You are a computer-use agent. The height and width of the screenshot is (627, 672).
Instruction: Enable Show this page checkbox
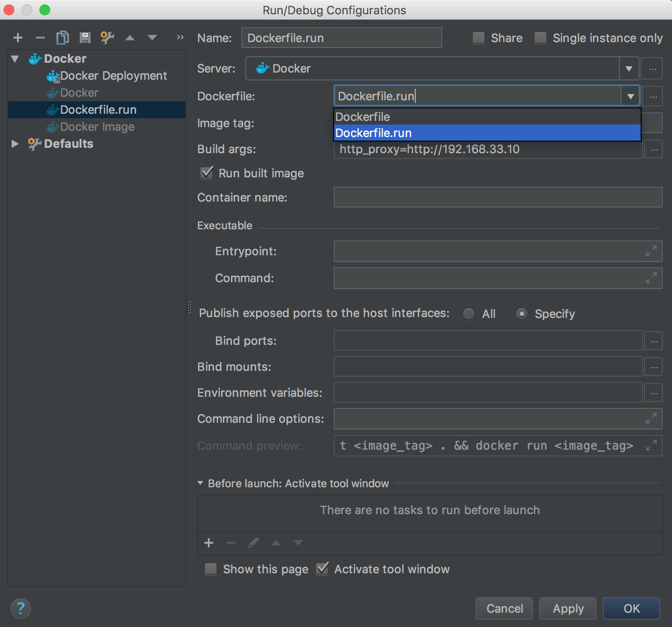pos(211,569)
